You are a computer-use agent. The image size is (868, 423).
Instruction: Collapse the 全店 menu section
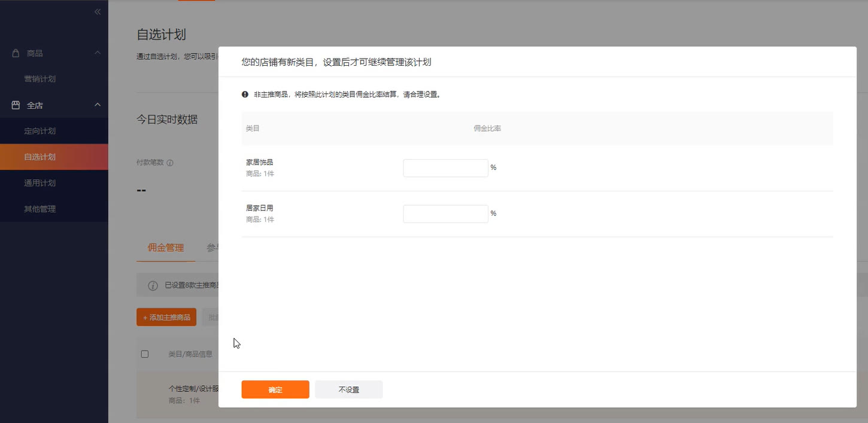pos(98,104)
